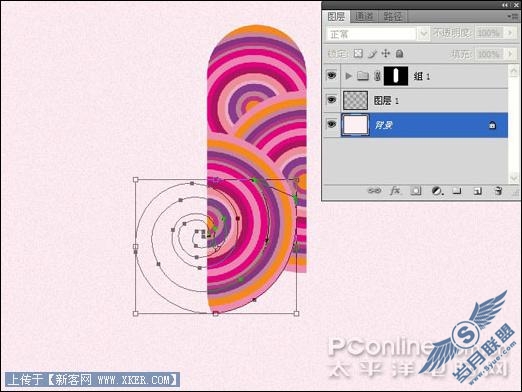Viewport: 522px width, 392px height.
Task: Click the 不透明度 100% value field
Action: pyautogui.click(x=489, y=33)
